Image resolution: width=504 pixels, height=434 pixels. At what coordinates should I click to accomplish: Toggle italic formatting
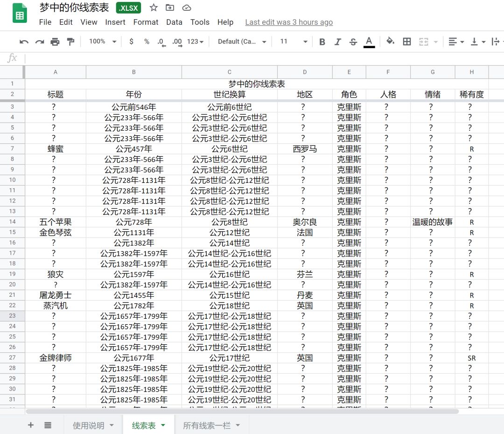(x=337, y=42)
